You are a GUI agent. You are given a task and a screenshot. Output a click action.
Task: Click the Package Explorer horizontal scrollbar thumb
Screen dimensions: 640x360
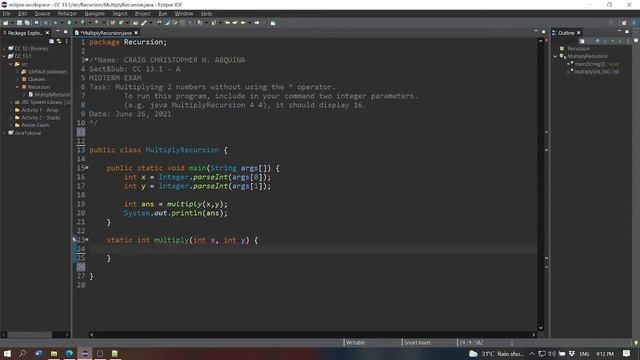click(x=29, y=334)
